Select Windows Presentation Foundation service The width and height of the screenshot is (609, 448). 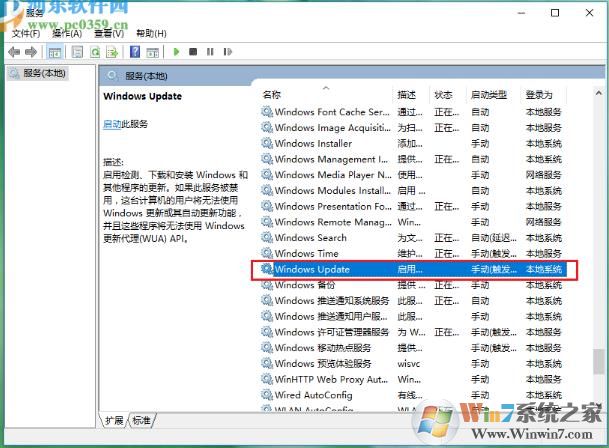[x=412, y=206]
